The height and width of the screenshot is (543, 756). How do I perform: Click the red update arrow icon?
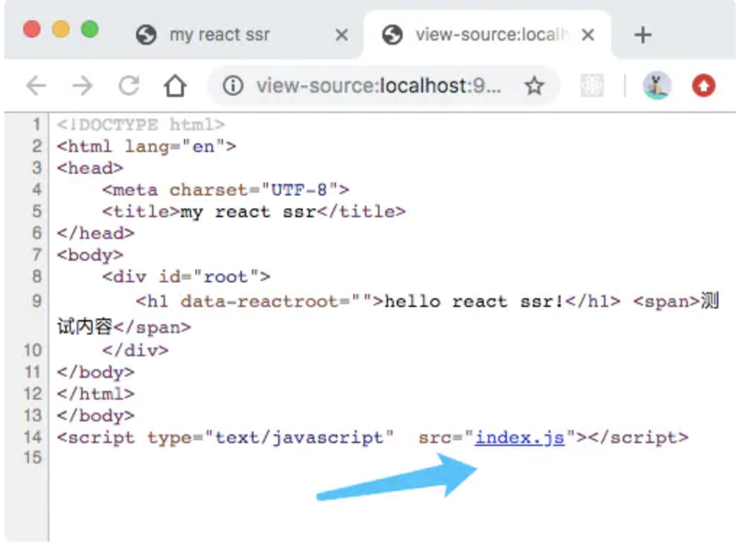tap(703, 87)
